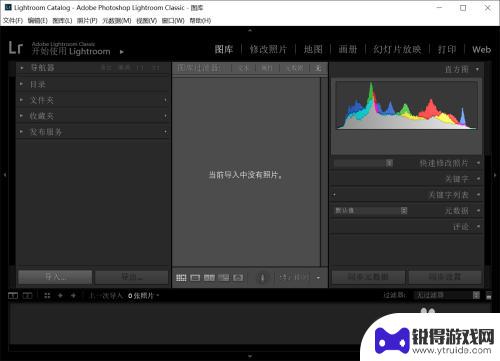
Task: Click the 导入 button
Action: pos(55,277)
